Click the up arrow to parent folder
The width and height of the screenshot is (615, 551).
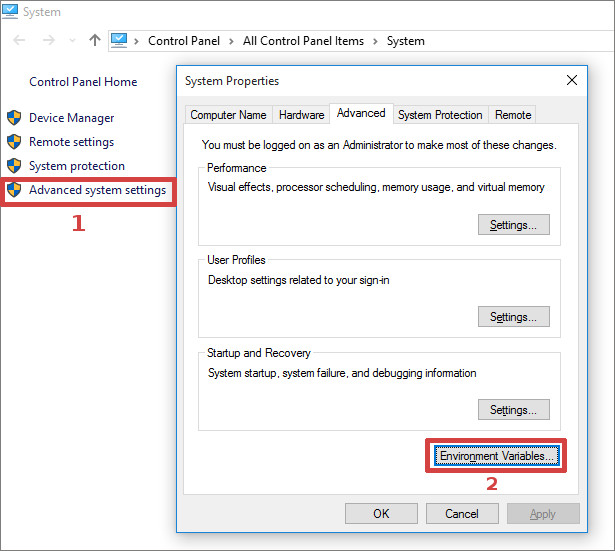[x=95, y=41]
